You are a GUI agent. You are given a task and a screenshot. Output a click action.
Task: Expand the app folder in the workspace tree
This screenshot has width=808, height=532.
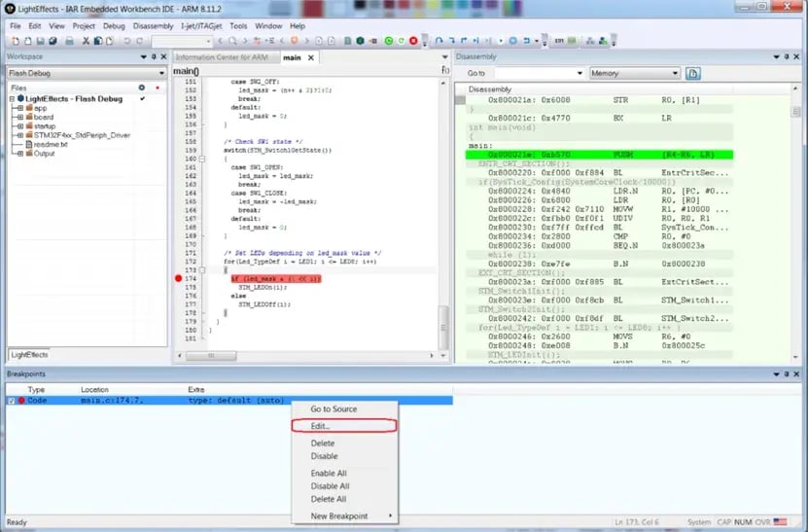20,108
